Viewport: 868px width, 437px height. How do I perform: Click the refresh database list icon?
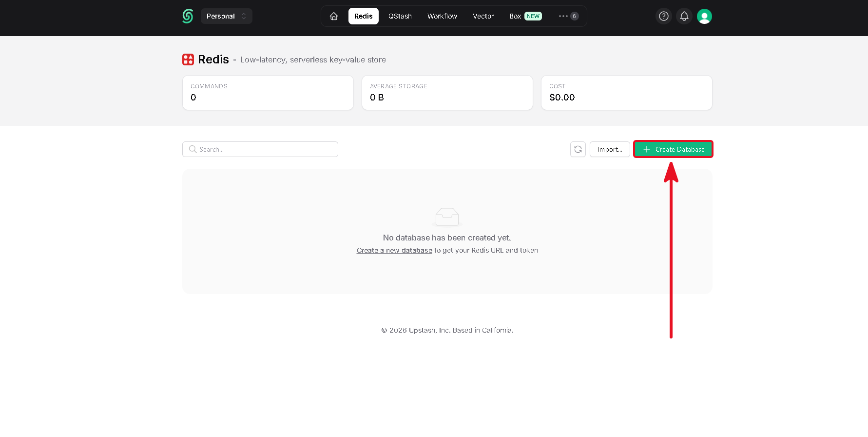pyautogui.click(x=578, y=149)
